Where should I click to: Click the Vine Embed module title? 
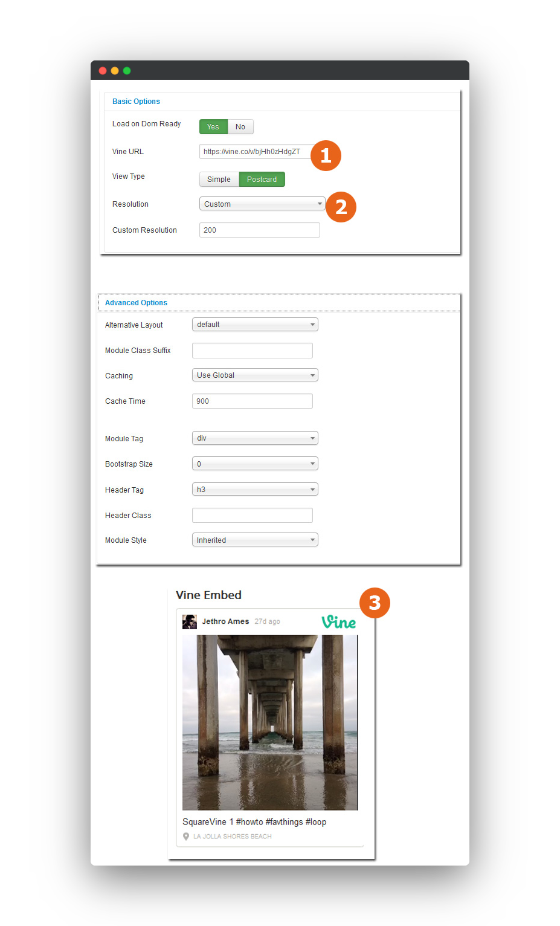[208, 595]
